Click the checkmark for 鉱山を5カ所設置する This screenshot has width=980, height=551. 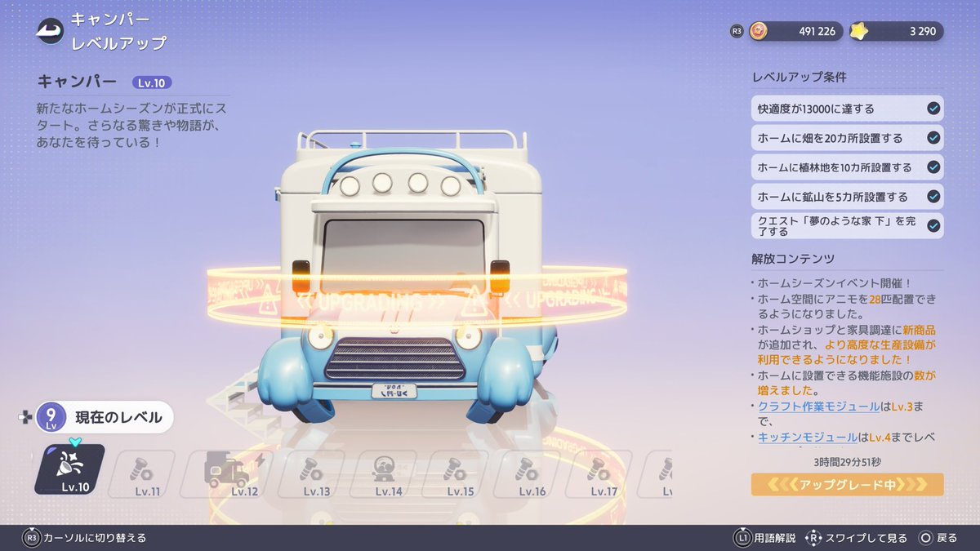click(x=933, y=197)
